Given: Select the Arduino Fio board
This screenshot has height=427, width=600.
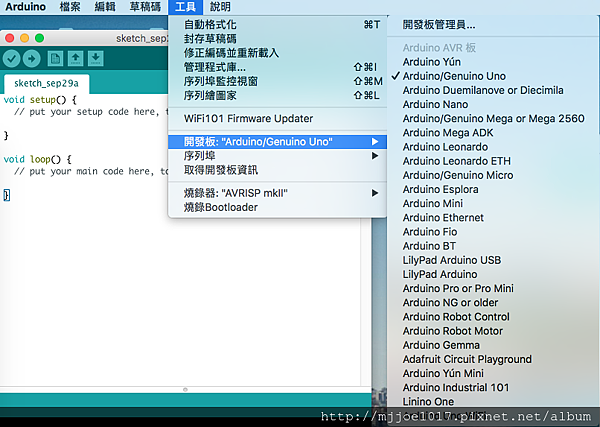Looking at the screenshot, I should coord(493,231).
